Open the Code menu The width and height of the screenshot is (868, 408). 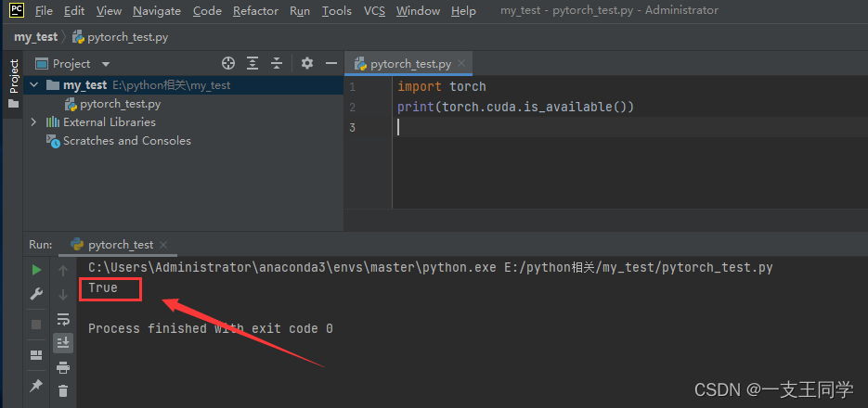click(207, 10)
